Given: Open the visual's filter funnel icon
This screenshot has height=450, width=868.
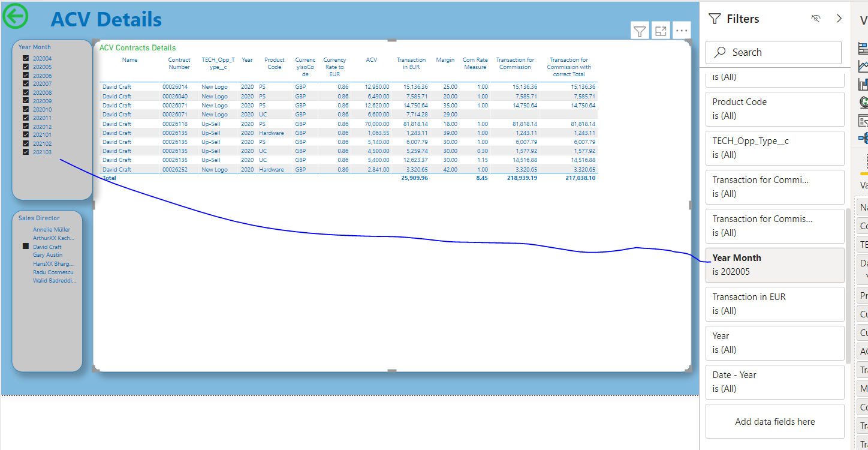Looking at the screenshot, I should [640, 31].
